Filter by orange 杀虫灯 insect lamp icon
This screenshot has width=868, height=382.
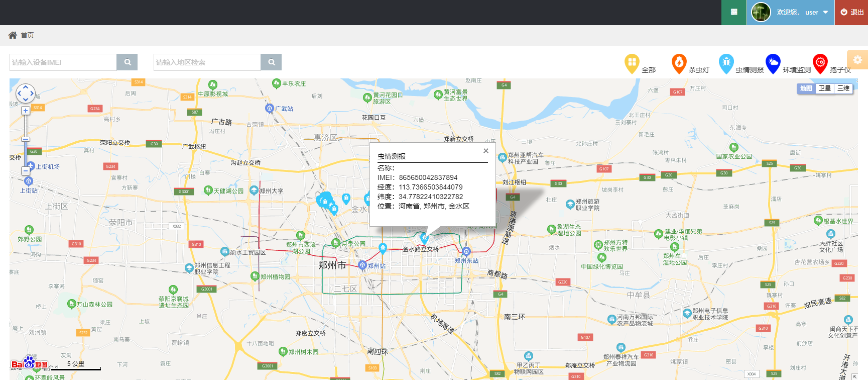(x=679, y=63)
